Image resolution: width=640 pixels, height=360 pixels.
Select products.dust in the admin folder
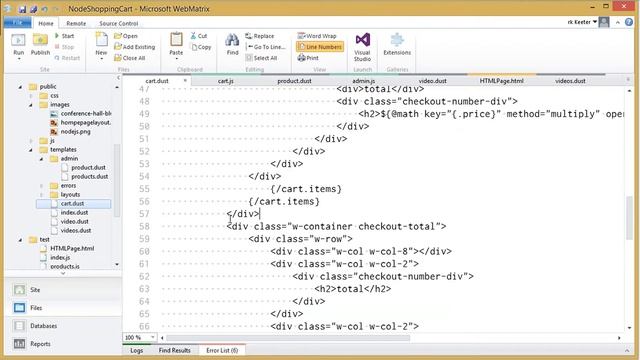[89, 176]
